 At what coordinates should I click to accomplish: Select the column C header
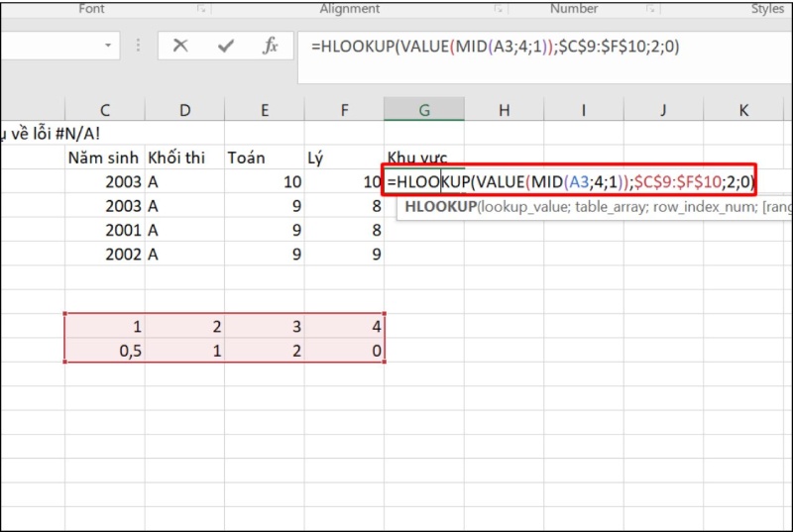(105, 110)
